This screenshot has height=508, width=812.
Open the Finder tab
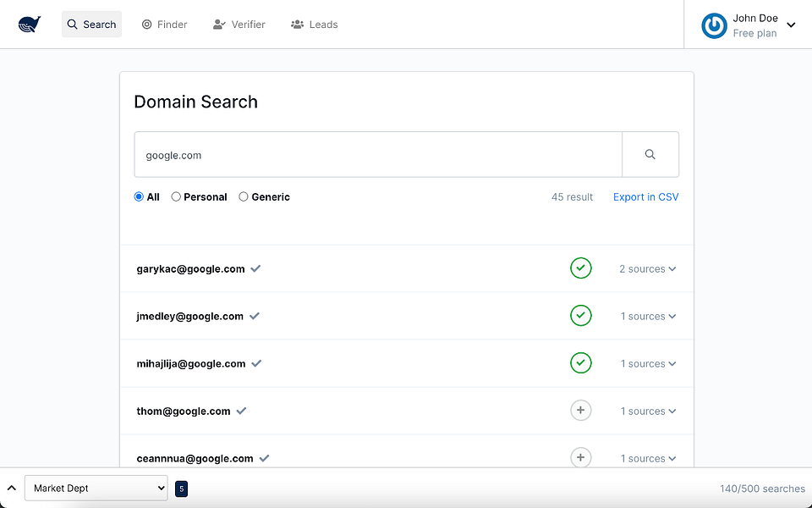164,25
